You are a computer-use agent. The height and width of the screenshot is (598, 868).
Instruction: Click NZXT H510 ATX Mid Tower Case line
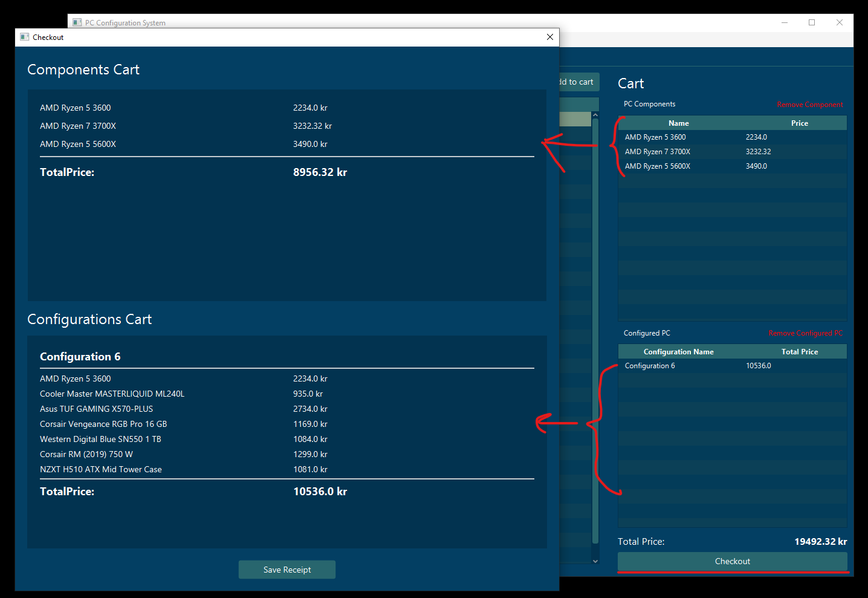tap(101, 469)
